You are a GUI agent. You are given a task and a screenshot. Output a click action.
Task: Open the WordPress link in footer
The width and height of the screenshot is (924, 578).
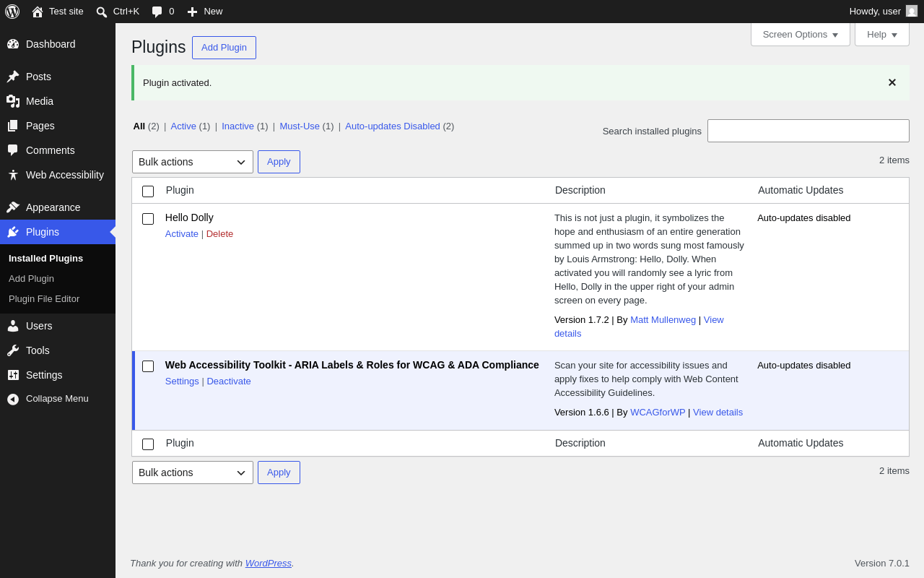pos(269,563)
